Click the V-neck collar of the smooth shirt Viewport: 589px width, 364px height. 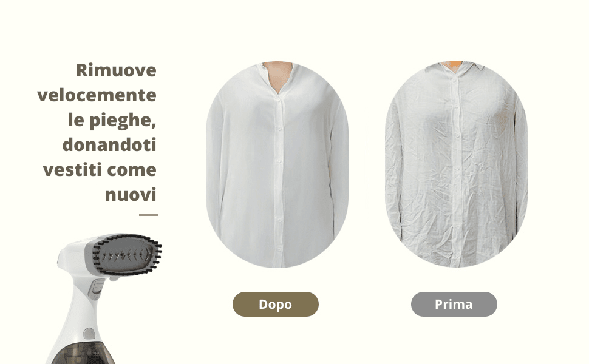[x=277, y=79]
